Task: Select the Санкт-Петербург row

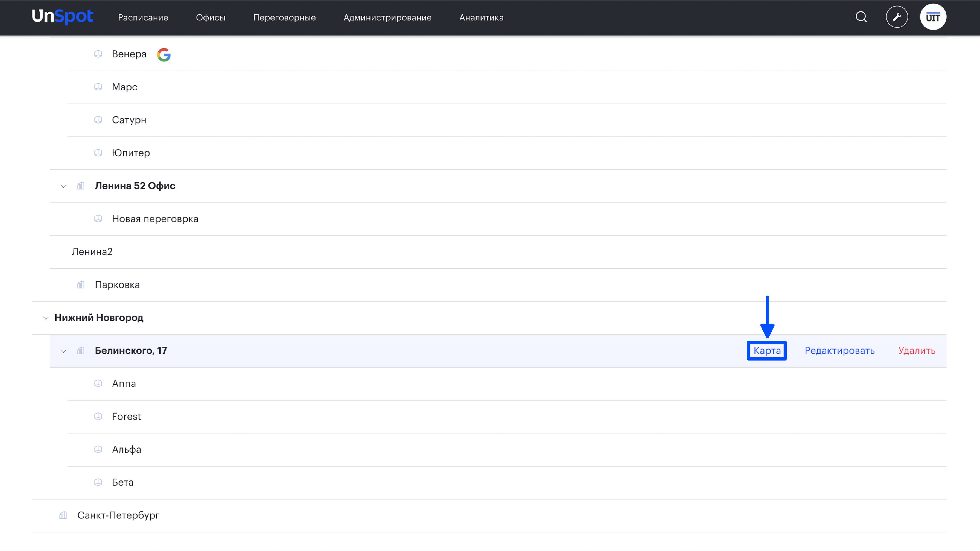Action: click(x=489, y=516)
